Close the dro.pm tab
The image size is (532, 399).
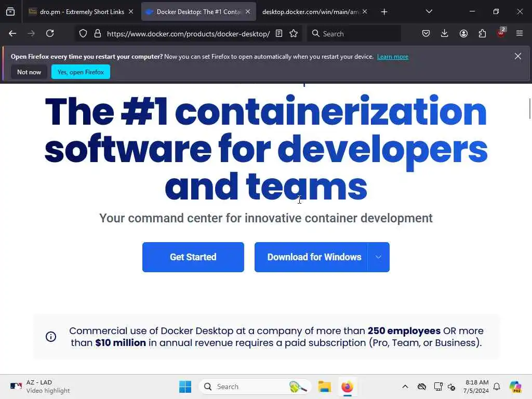click(x=131, y=12)
